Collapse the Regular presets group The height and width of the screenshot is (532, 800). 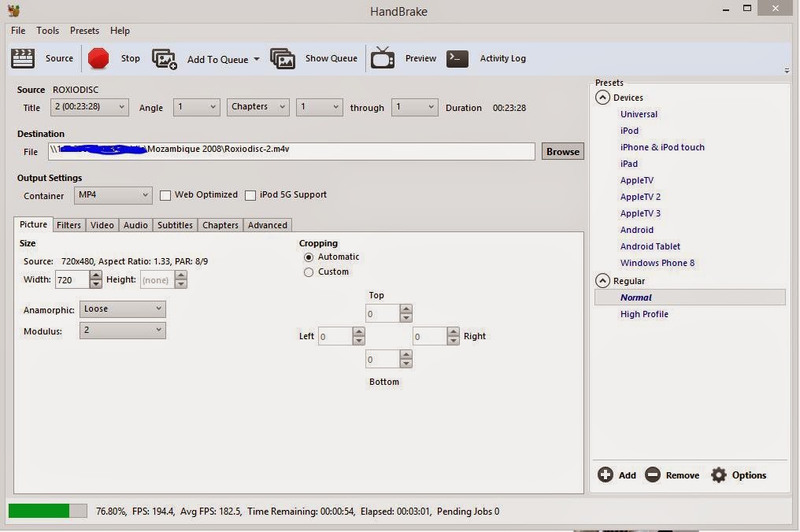602,280
